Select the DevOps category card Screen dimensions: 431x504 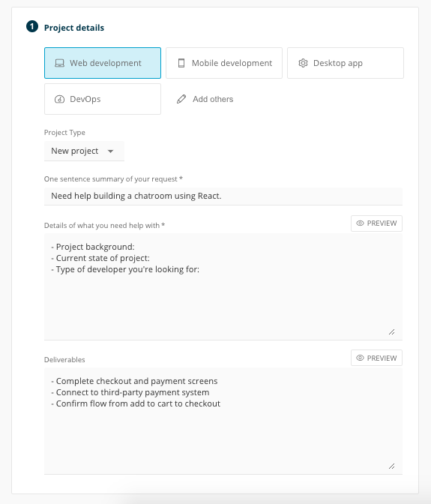[x=103, y=99]
